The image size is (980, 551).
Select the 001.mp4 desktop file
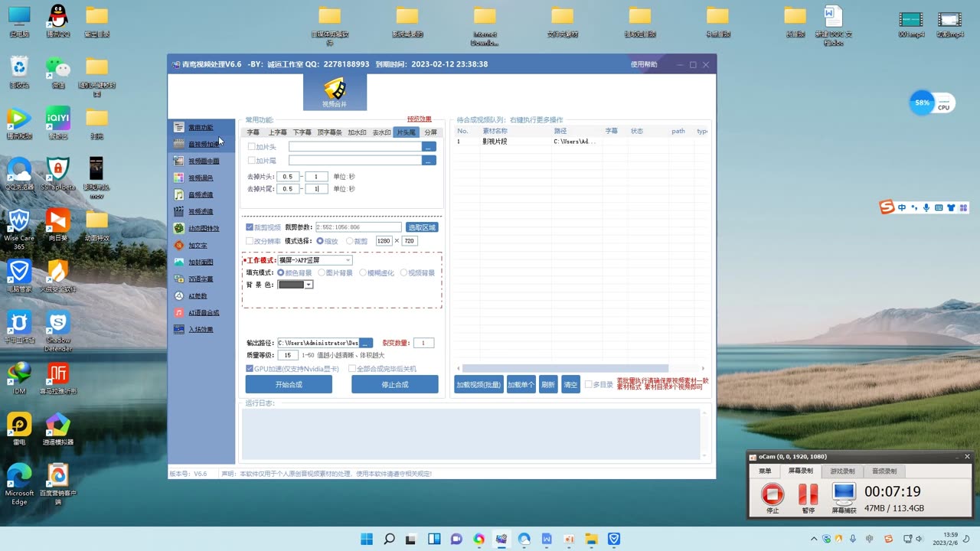911,23
